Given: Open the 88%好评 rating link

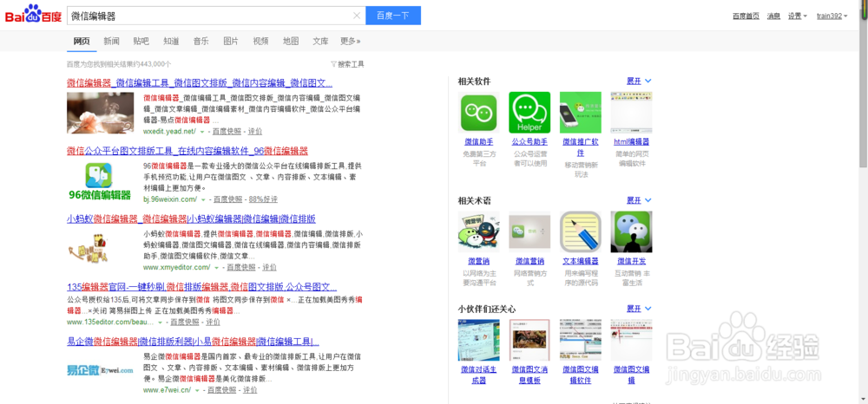Looking at the screenshot, I should (263, 199).
